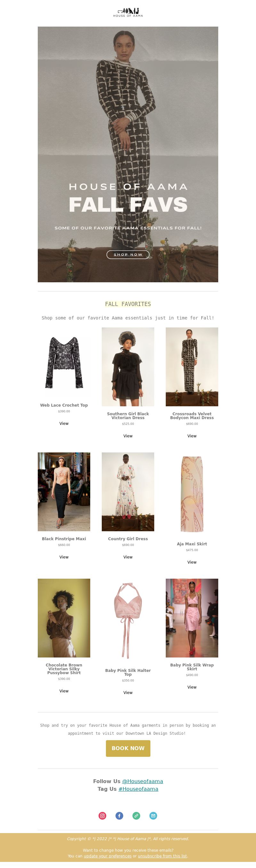This screenshot has height=868, width=256.
Task: Click update your preferences link
Action: point(108,856)
